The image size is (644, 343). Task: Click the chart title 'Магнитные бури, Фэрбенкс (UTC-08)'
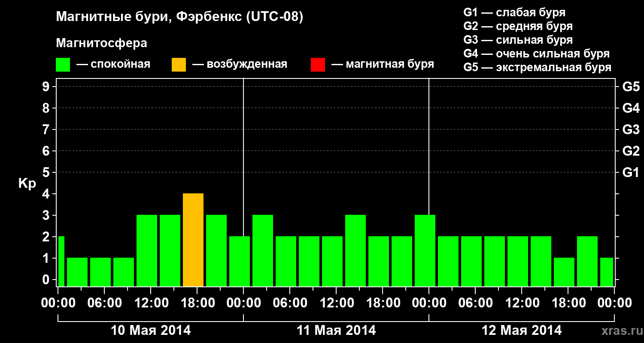click(180, 17)
